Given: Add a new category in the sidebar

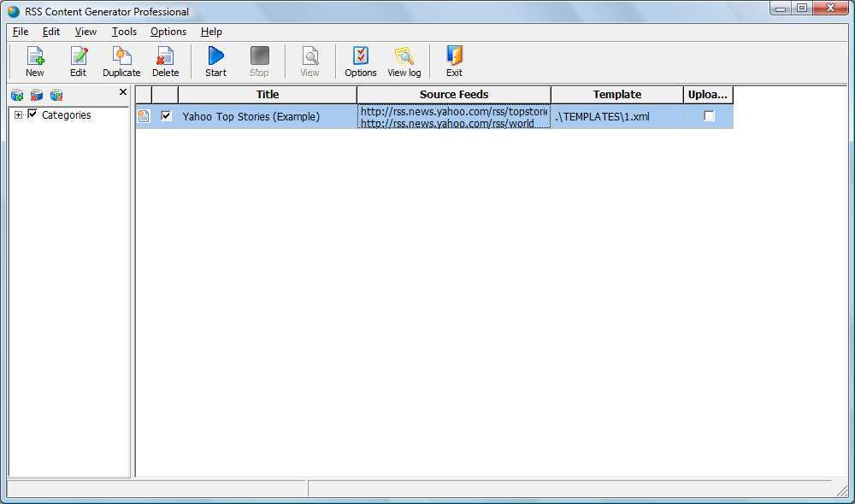Looking at the screenshot, I should pyautogui.click(x=17, y=95).
